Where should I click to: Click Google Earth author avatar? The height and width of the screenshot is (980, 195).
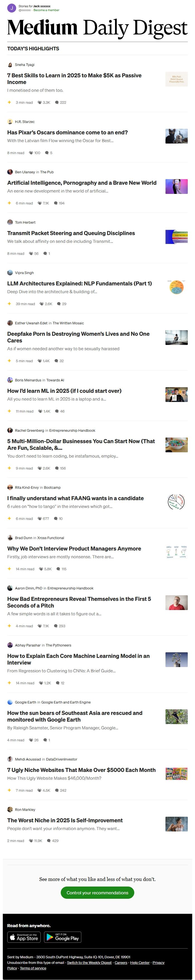click(x=10, y=702)
